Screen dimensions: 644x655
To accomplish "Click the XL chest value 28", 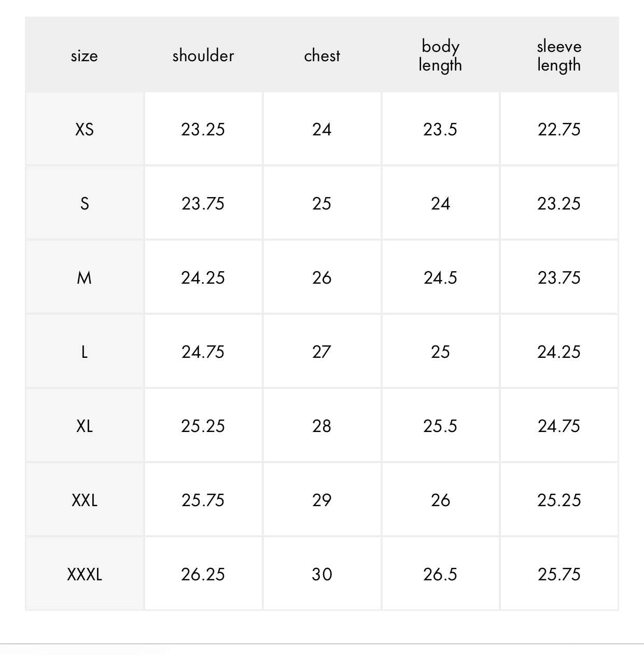I will 322,426.
